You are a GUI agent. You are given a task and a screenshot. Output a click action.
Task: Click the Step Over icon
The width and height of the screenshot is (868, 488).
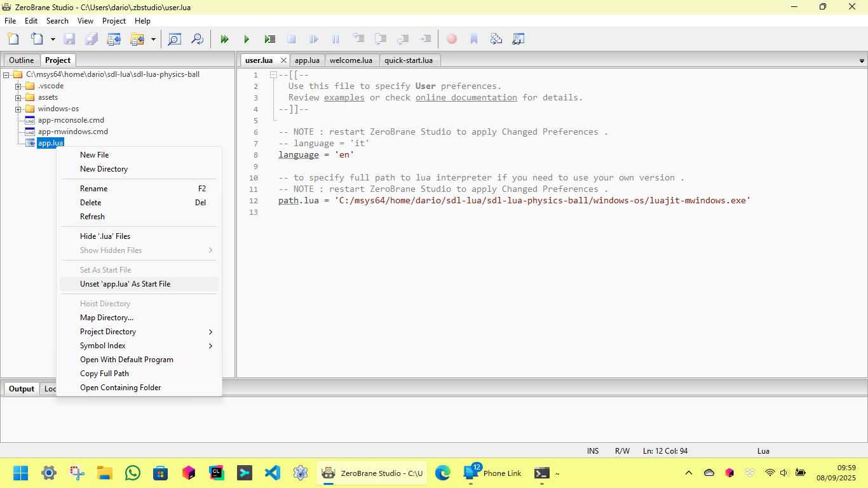pyautogui.click(x=381, y=39)
